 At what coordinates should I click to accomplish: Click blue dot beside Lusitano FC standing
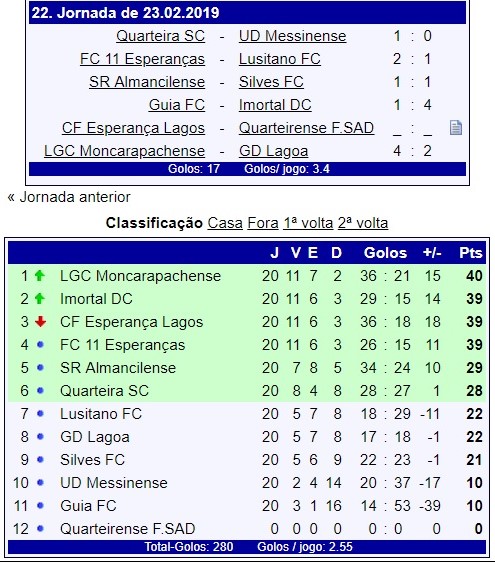point(40,414)
